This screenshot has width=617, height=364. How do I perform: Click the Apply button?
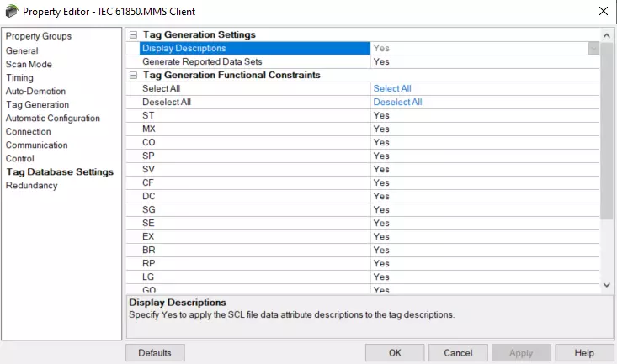click(521, 353)
